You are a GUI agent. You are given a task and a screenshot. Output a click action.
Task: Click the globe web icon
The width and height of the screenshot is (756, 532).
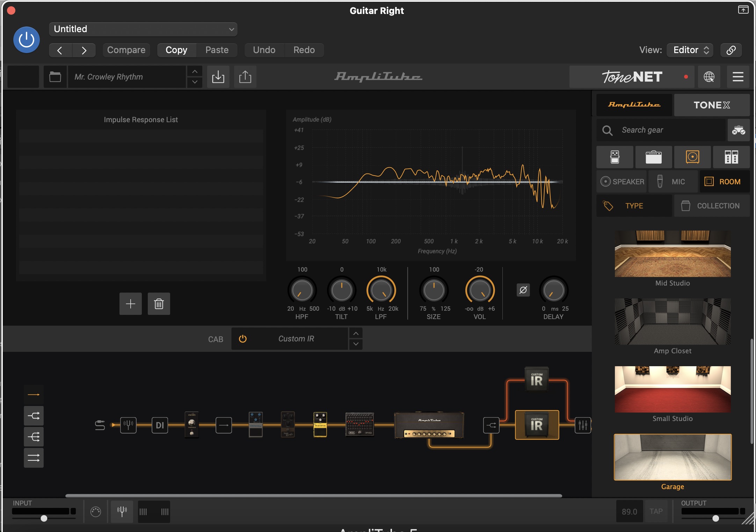coord(709,77)
